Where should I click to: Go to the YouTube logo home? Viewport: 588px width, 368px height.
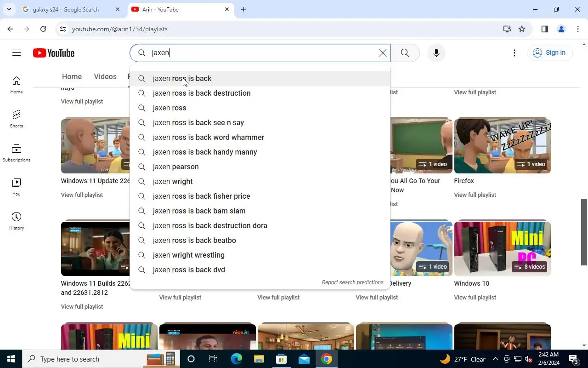pyautogui.click(x=54, y=53)
